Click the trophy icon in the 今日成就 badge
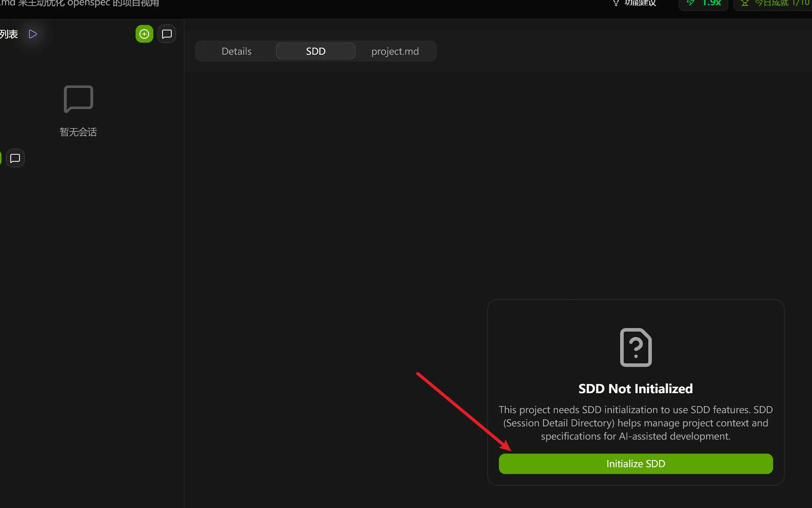Viewport: 812px width, 508px height. coord(744,3)
